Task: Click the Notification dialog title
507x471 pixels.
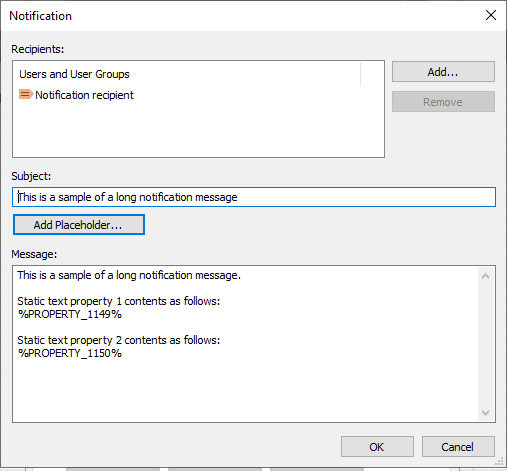Action: point(40,16)
